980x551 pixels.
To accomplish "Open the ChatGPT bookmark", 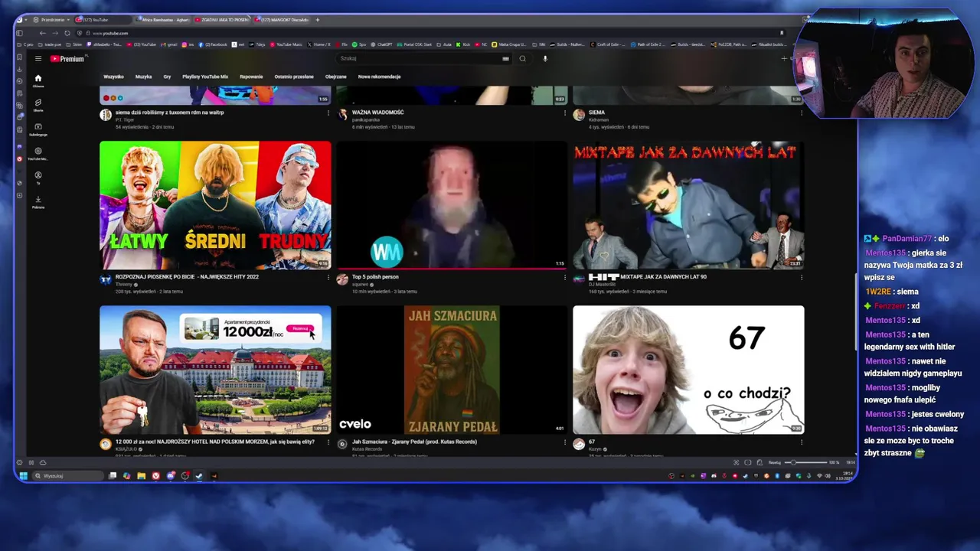I will [x=381, y=44].
